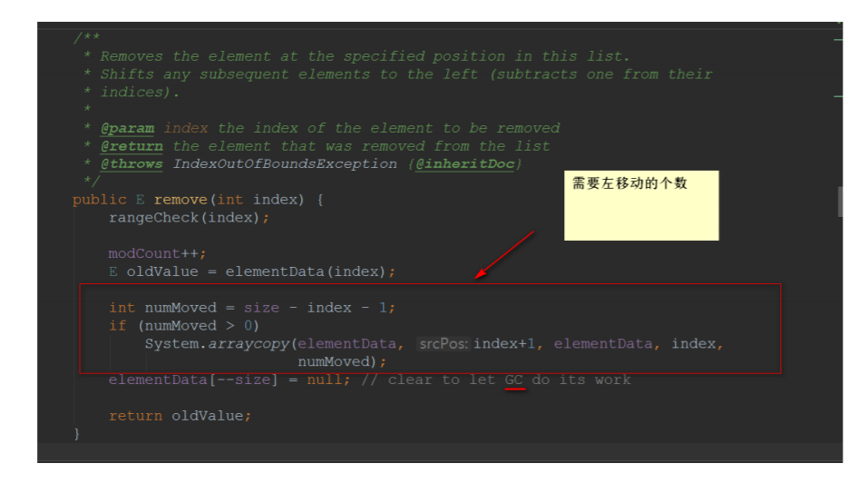The height and width of the screenshot is (483, 868).
Task: Click the second green marker in right stripe
Action: point(838,96)
